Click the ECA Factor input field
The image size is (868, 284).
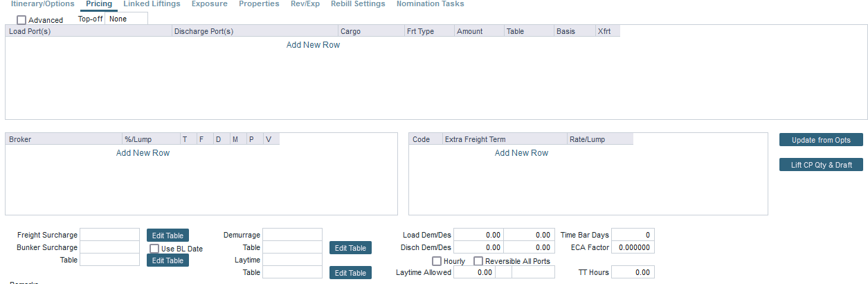pos(633,248)
